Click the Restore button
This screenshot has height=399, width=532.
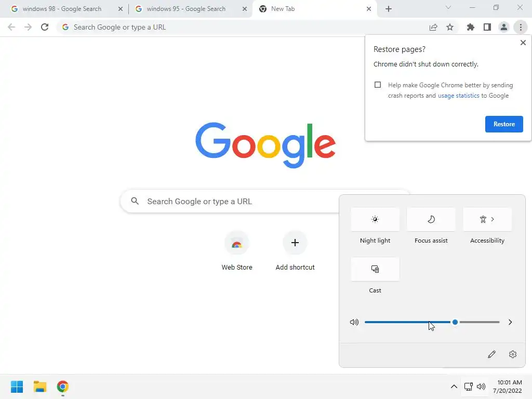504,124
